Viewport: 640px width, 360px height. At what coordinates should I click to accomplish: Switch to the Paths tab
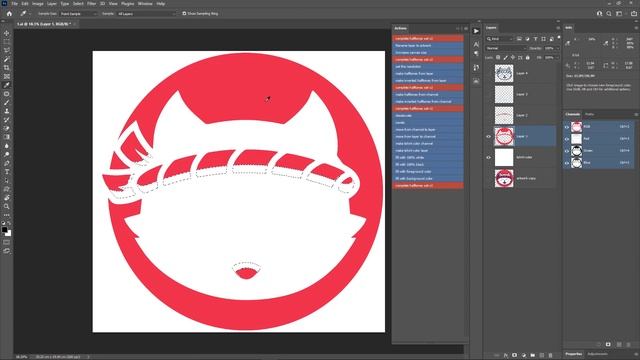pyautogui.click(x=589, y=114)
